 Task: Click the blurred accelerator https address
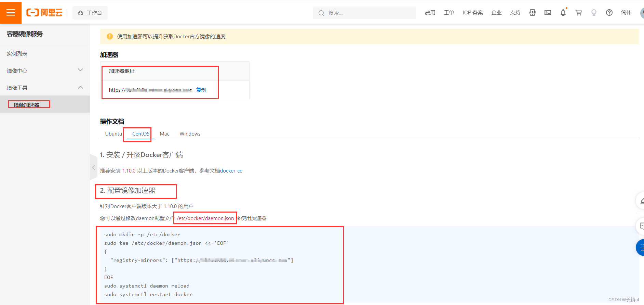pyautogui.click(x=150, y=90)
